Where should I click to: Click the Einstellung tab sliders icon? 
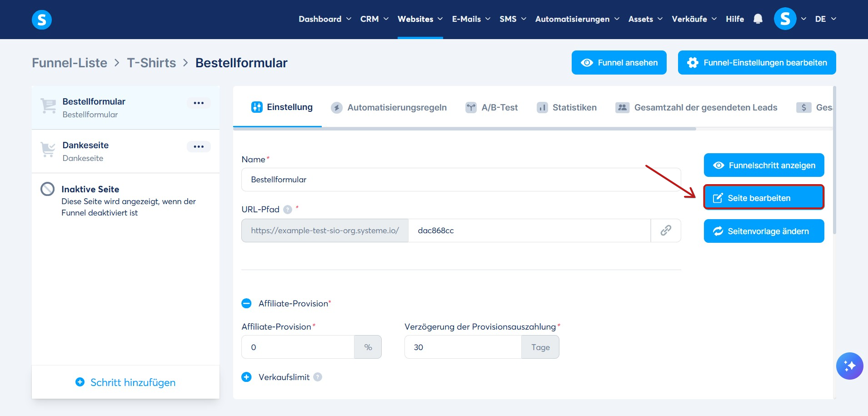pyautogui.click(x=257, y=107)
